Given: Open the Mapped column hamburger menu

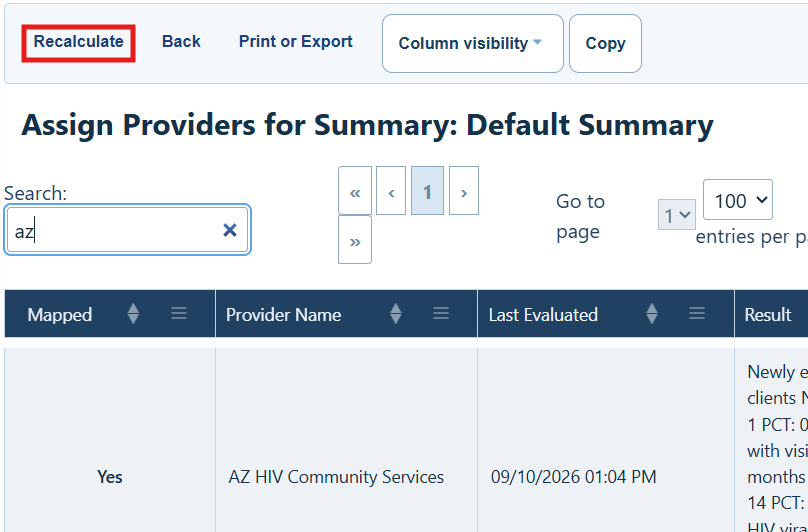Looking at the screenshot, I should 179,313.
